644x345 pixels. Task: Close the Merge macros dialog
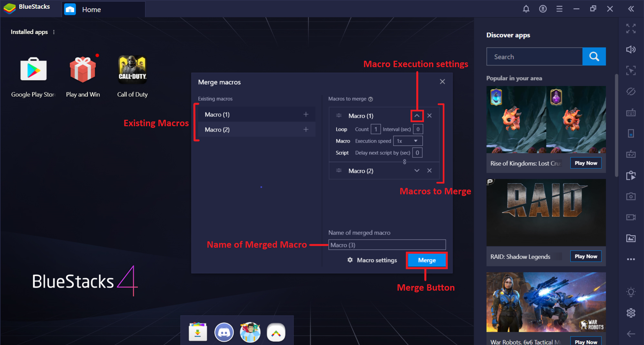coord(442,82)
